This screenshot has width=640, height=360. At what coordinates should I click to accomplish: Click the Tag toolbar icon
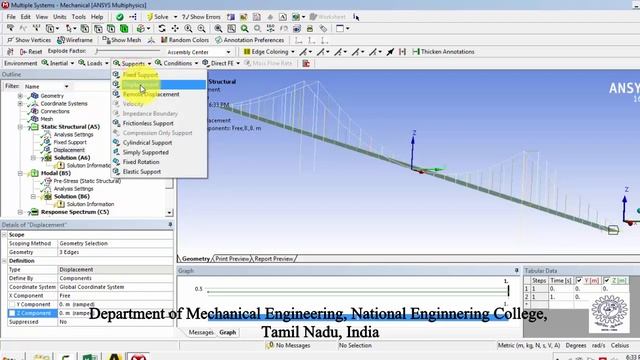pos(323,28)
